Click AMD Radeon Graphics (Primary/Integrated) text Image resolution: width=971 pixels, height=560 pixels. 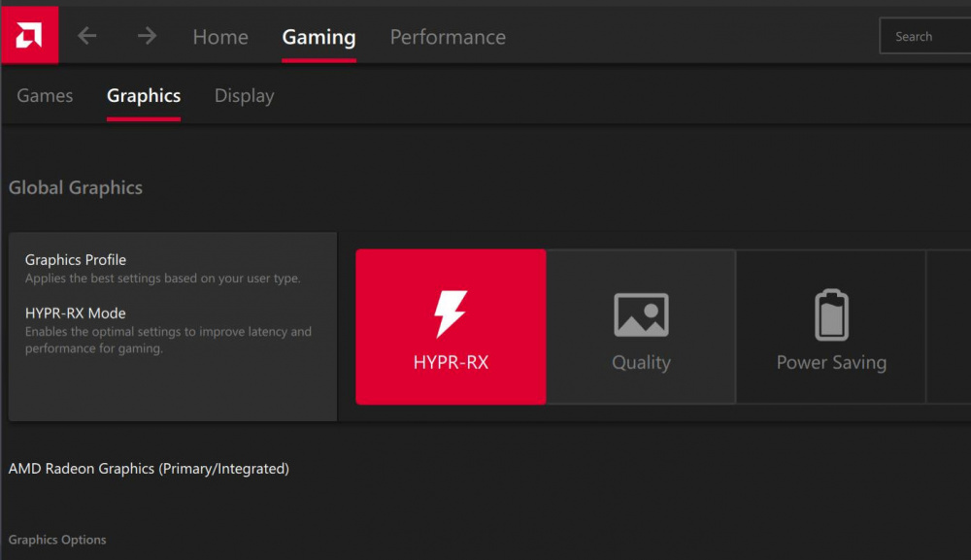tap(149, 469)
